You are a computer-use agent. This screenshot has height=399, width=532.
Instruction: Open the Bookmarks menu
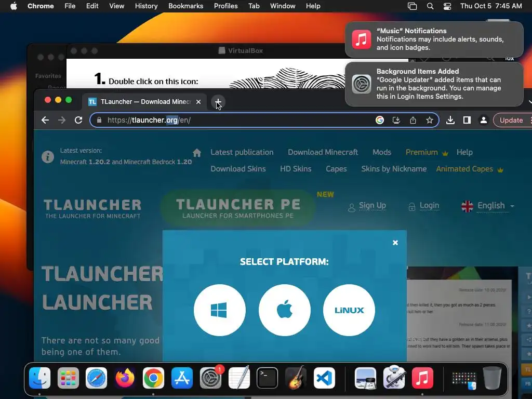coord(186,6)
